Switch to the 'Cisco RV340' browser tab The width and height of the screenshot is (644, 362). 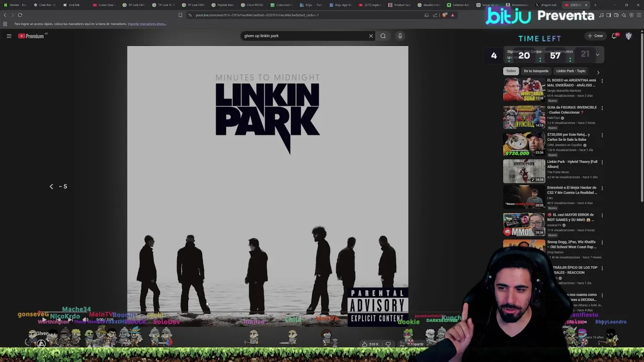[x=252, y=5]
